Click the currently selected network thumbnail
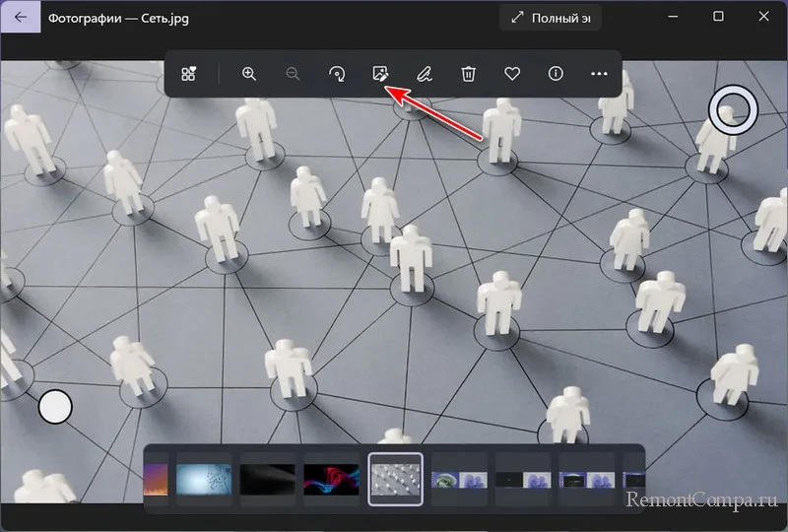This screenshot has height=532, width=788. 396,479
